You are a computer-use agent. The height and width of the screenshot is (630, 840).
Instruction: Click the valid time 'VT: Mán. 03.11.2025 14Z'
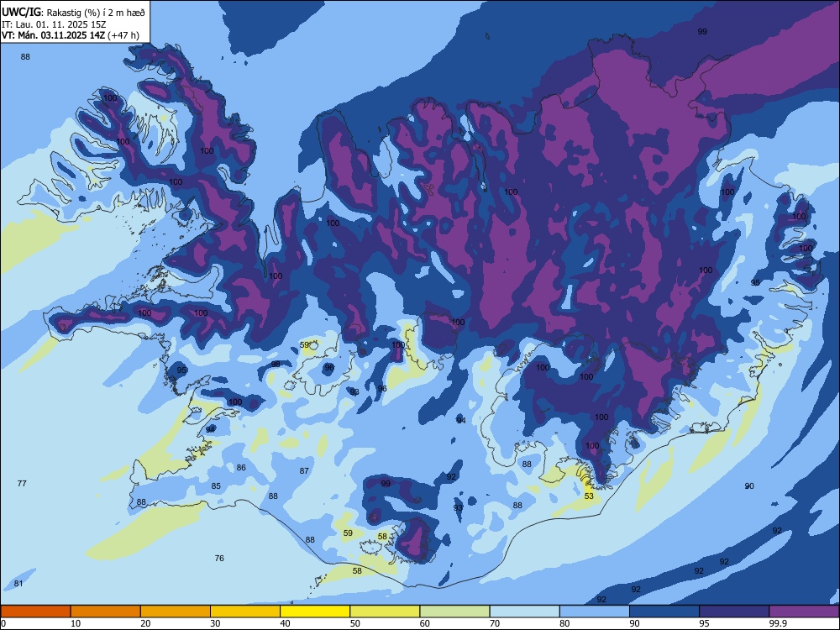54,35
